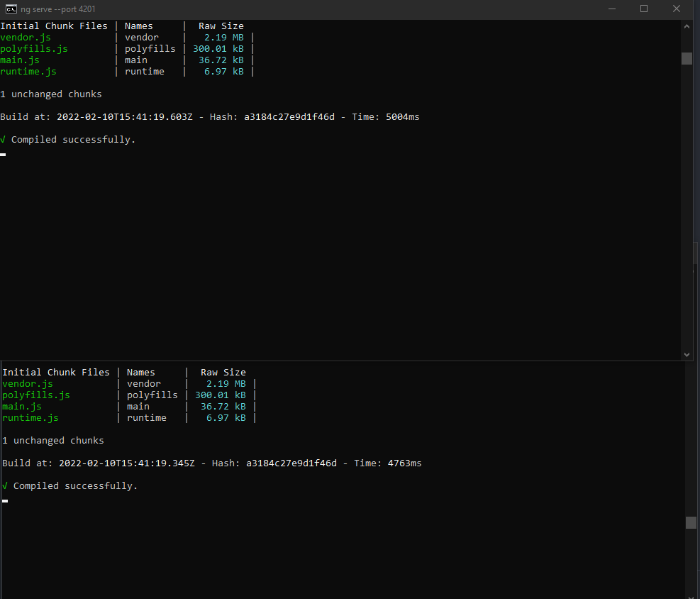Click the window title 'ng serve --port 4201'
Screen dimensions: 700x599
pyautogui.click(x=58, y=9)
